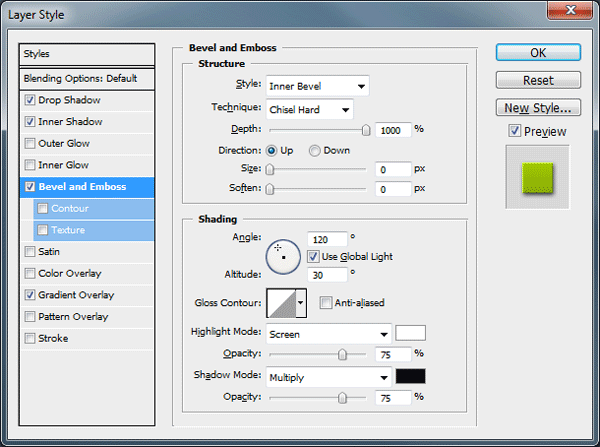Enable the Color Overlay checkbox
The width and height of the screenshot is (600, 447).
(30, 274)
